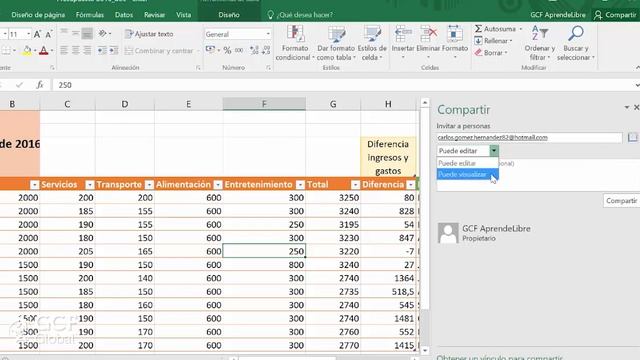The image size is (640, 360).
Task: Open Dar formato como tabla gallery
Action: coord(336,43)
